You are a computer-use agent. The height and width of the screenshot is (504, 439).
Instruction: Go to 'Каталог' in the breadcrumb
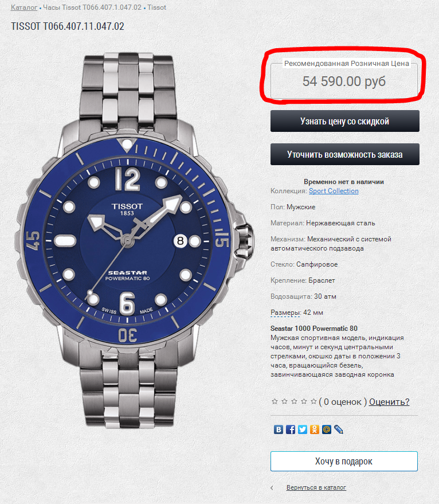[x=24, y=7]
